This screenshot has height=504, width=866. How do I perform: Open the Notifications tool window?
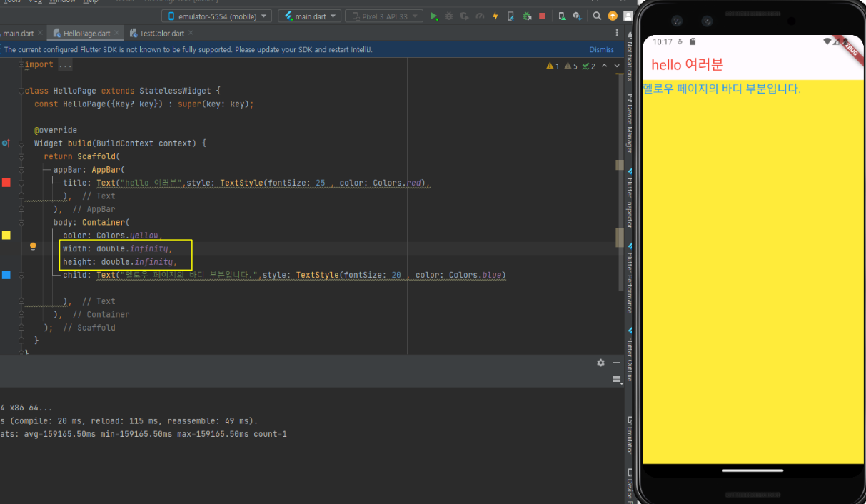pyautogui.click(x=629, y=57)
